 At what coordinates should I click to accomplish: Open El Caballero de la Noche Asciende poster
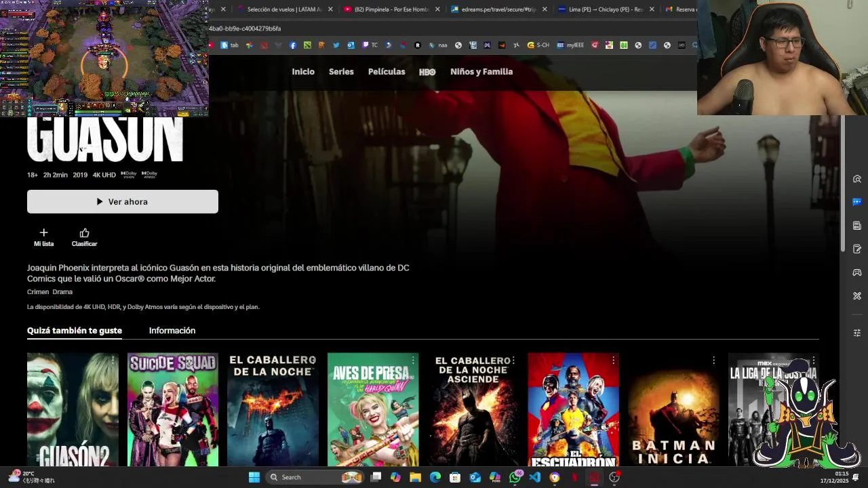point(473,409)
